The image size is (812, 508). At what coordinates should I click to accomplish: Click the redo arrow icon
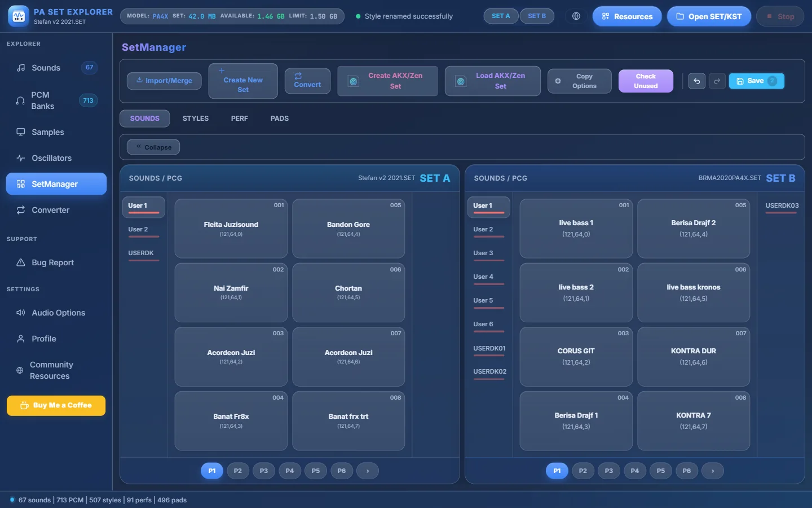coord(717,81)
